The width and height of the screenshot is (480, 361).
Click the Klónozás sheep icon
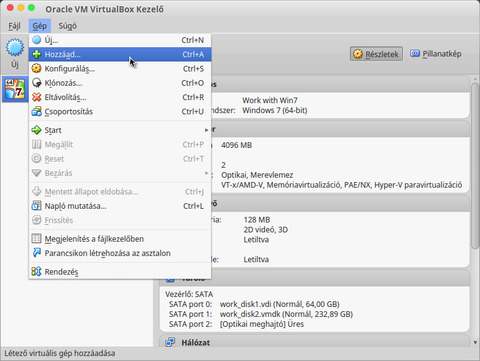pos(36,83)
